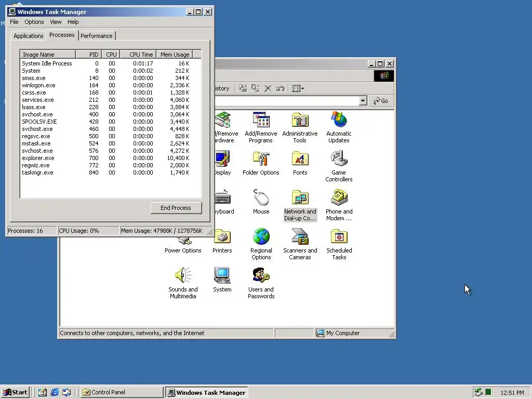This screenshot has height=399, width=532.
Task: Click the Move To toolbar icon
Action: point(243,88)
